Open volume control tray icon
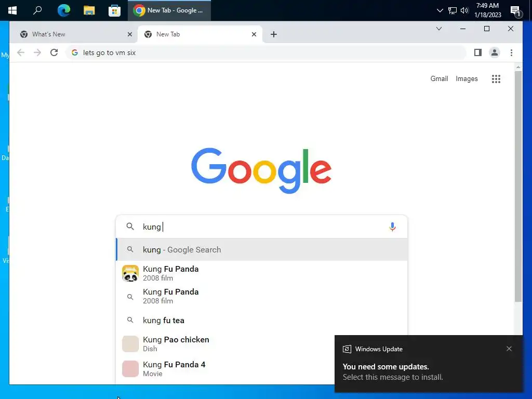532x399 pixels. [x=464, y=10]
